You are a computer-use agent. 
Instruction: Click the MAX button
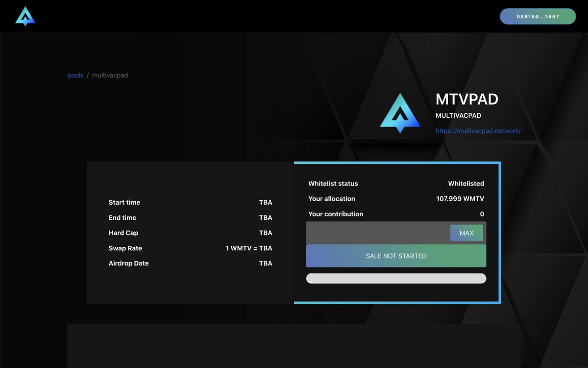pos(466,233)
